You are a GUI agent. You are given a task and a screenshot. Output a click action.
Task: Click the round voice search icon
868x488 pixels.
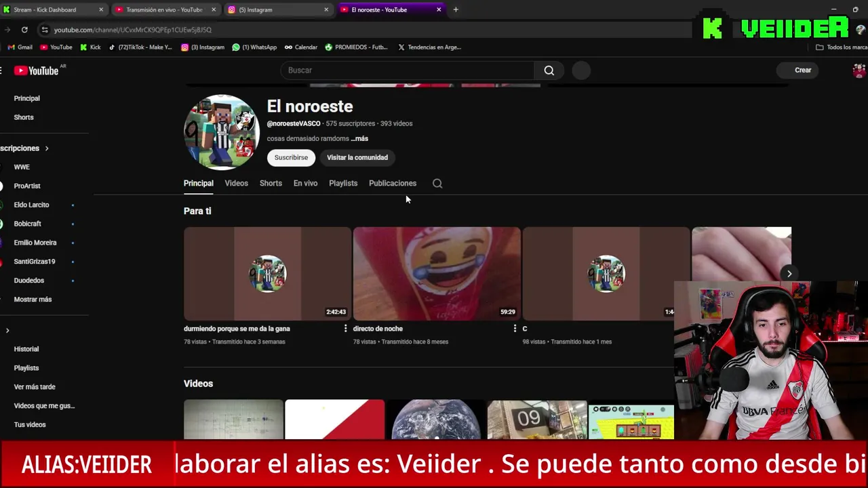click(581, 70)
